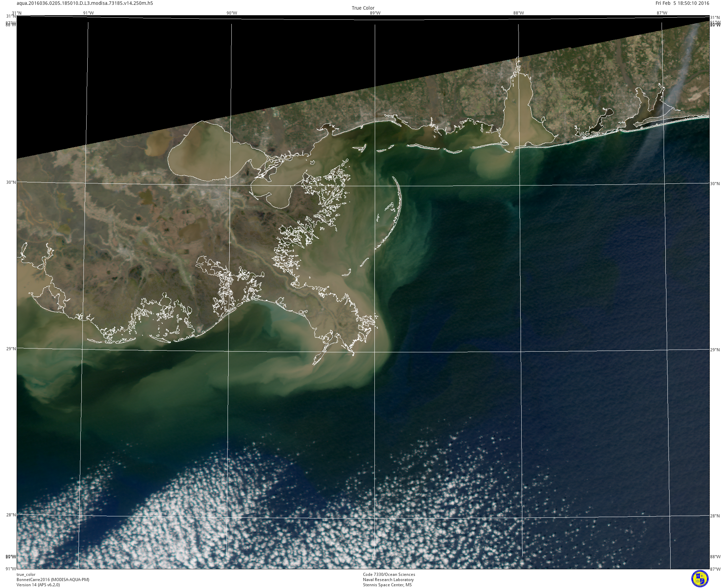Click the NRL logo emblem at bottom right

click(x=700, y=578)
